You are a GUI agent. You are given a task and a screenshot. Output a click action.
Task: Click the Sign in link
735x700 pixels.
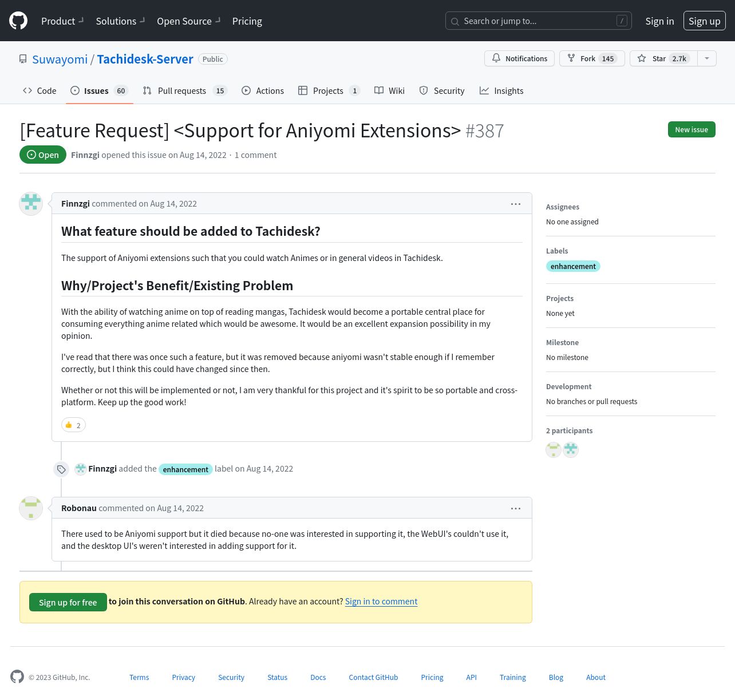click(659, 21)
